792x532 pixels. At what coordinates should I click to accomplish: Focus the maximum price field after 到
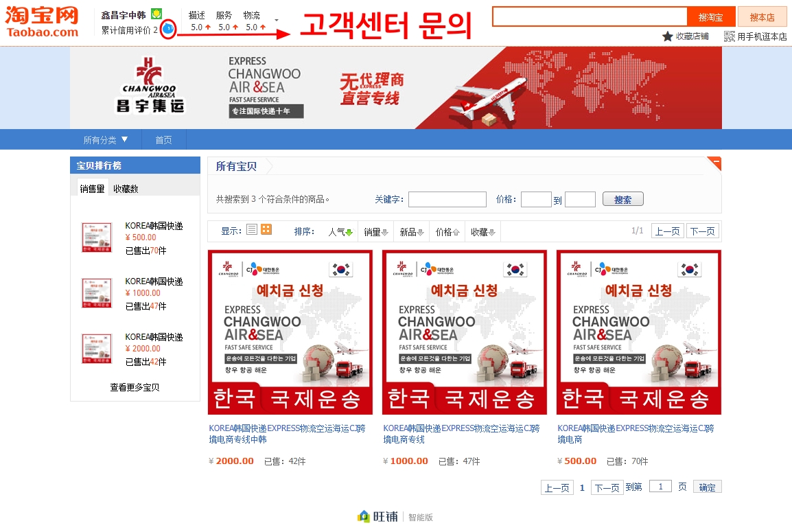click(581, 200)
